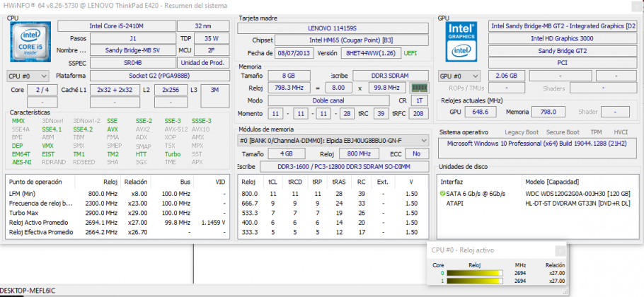Screen dimensions: 644x297
Task: Click the Intel Core i5-2410M name field
Action: 117,26
